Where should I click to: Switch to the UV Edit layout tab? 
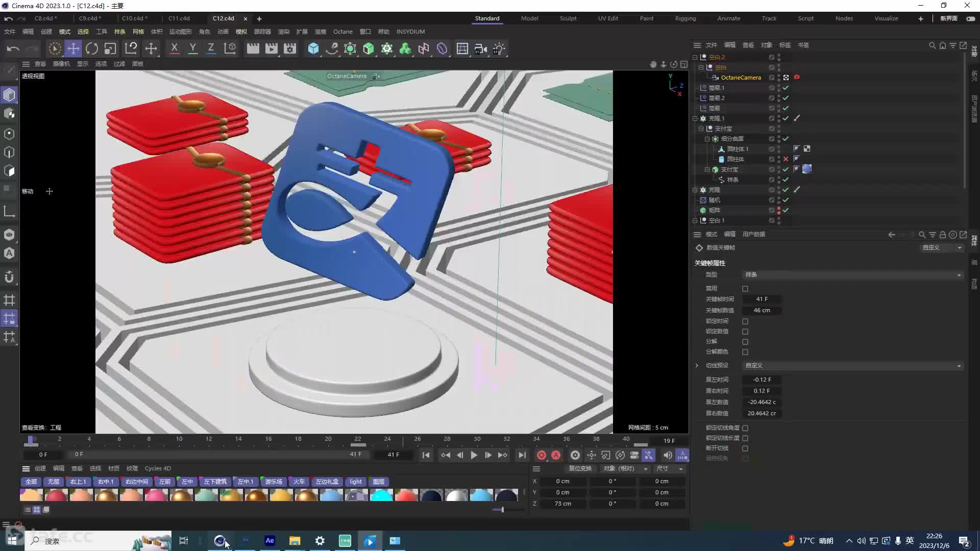608,18
